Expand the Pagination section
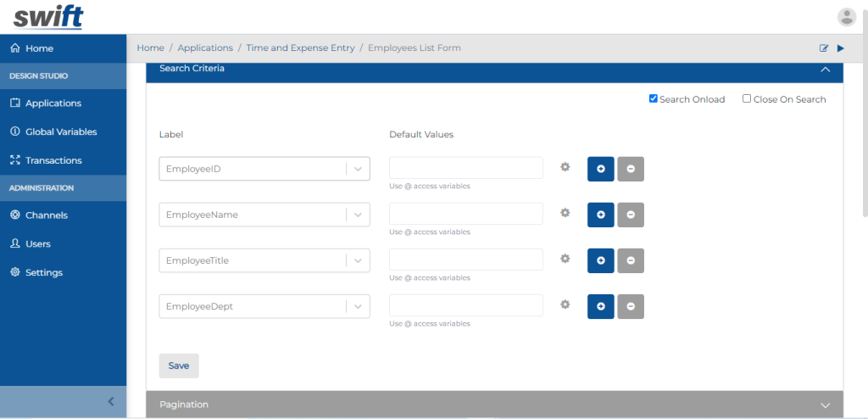The width and height of the screenshot is (868, 419). click(x=494, y=405)
